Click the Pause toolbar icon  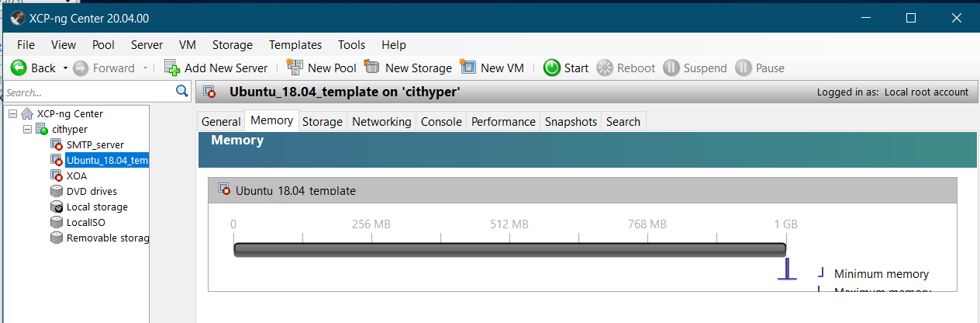pyautogui.click(x=743, y=68)
